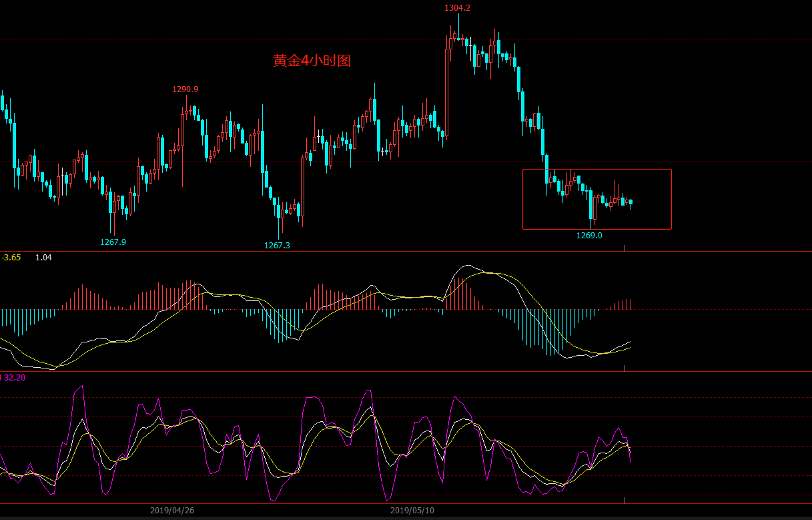
Task: Click the 1269.0 low price label
Action: (x=589, y=236)
